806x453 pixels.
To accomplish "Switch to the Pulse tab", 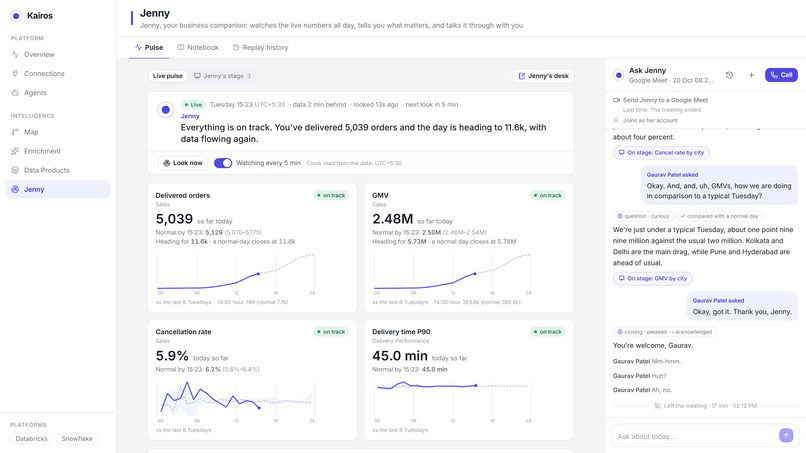I will tap(149, 47).
